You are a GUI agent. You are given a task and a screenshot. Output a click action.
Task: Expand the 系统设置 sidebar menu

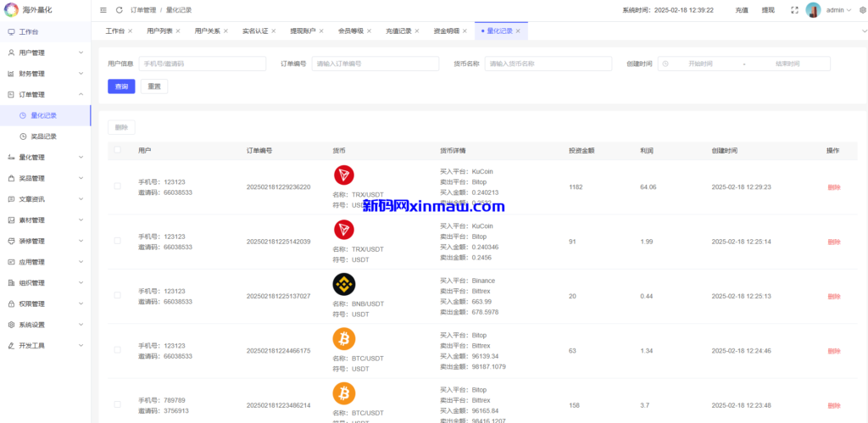point(46,325)
